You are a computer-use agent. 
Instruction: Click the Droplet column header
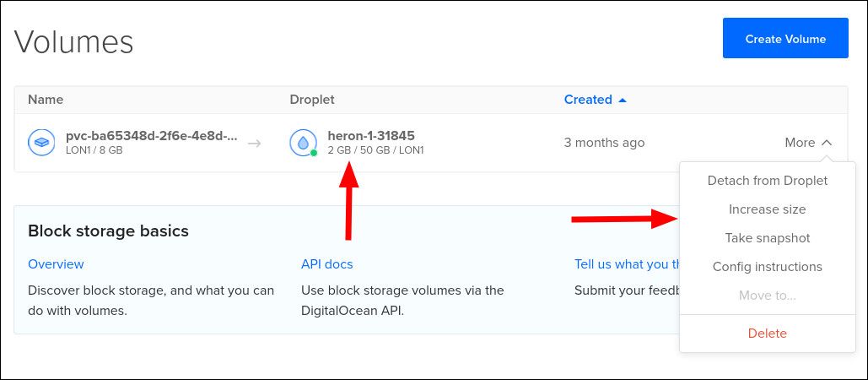point(312,100)
